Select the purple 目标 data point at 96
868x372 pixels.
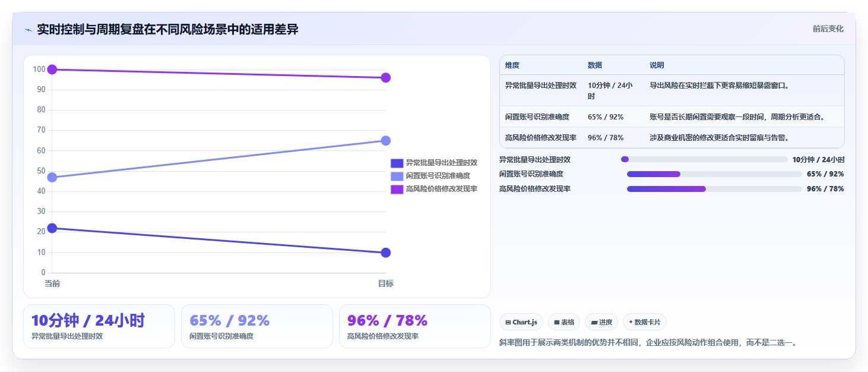pos(386,78)
